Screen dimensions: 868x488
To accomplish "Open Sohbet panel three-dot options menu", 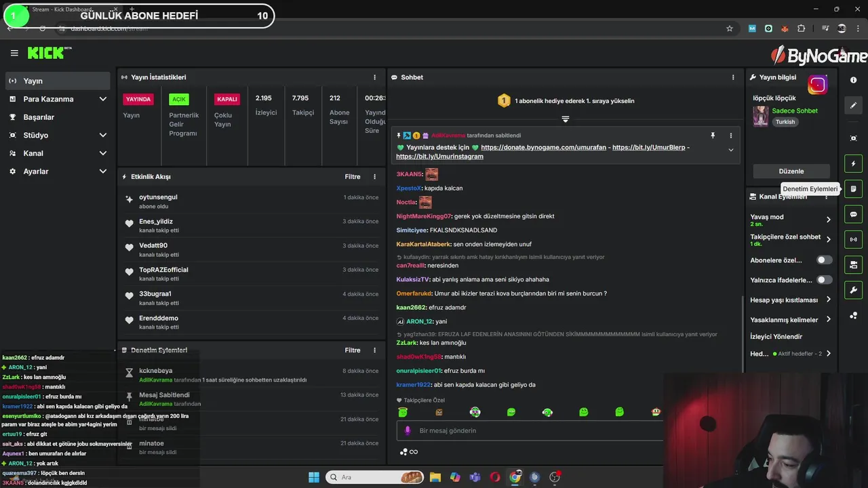I will (733, 77).
